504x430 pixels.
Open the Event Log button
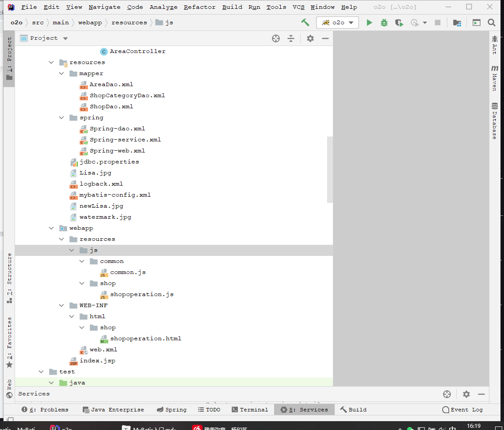coord(462,409)
